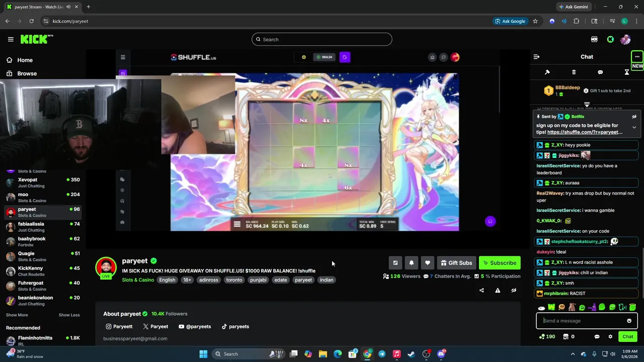Select the moderator hammer icon in chat toolbar
This screenshot has height=362, width=644.
click(547, 72)
